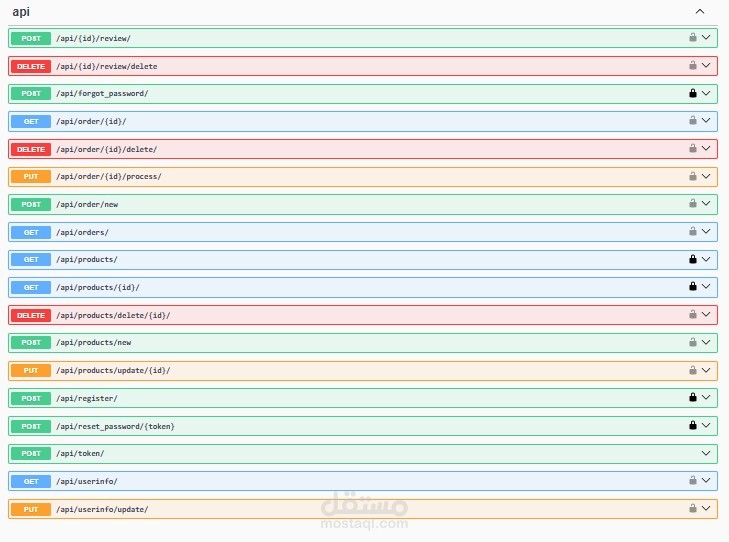
Task: Click the lock icon on GET /api/userinfo/
Action: [x=693, y=480]
